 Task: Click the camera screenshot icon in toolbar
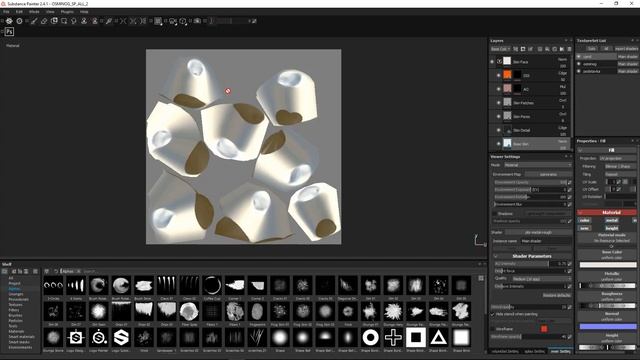coord(197,21)
